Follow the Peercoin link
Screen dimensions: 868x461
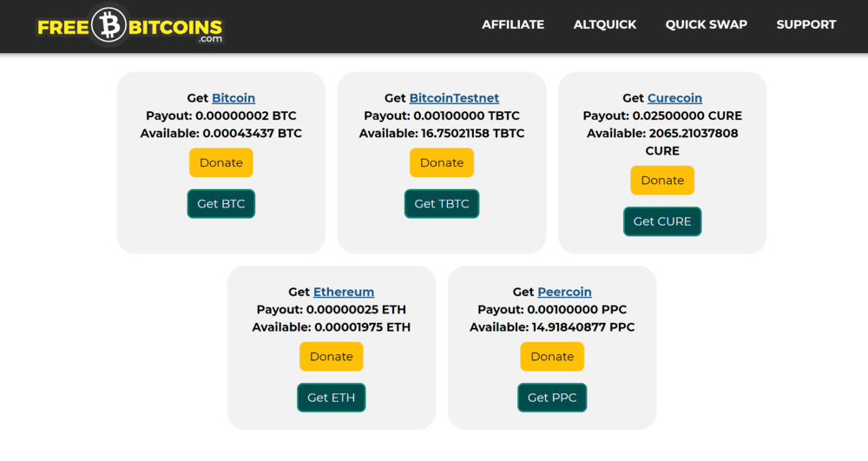click(x=564, y=292)
